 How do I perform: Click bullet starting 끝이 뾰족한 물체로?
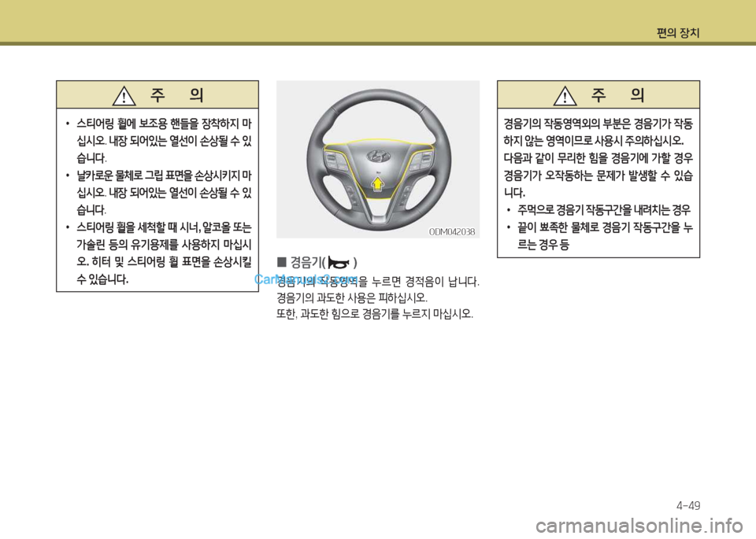pos(598,235)
